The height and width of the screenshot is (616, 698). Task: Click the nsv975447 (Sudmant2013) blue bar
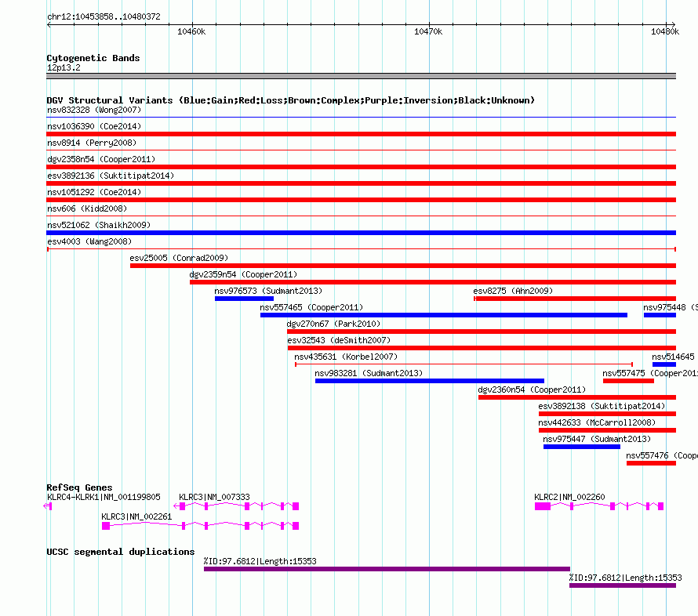tap(582, 447)
